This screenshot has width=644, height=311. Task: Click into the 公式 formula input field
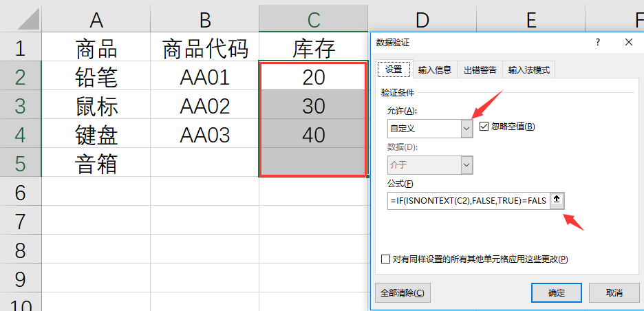(x=469, y=200)
